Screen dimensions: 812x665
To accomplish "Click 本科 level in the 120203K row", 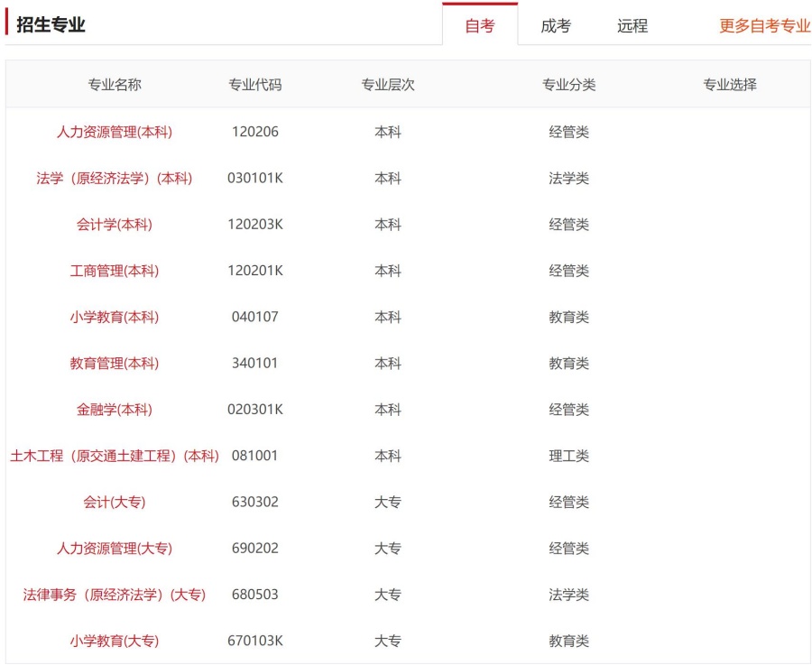I will (x=388, y=225).
